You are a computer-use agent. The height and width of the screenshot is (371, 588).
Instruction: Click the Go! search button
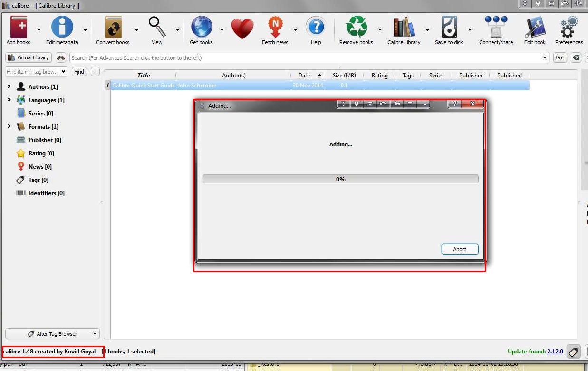pos(559,57)
